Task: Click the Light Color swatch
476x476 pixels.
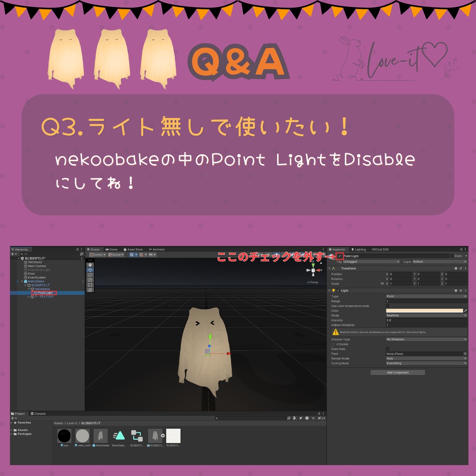Action: (424, 311)
